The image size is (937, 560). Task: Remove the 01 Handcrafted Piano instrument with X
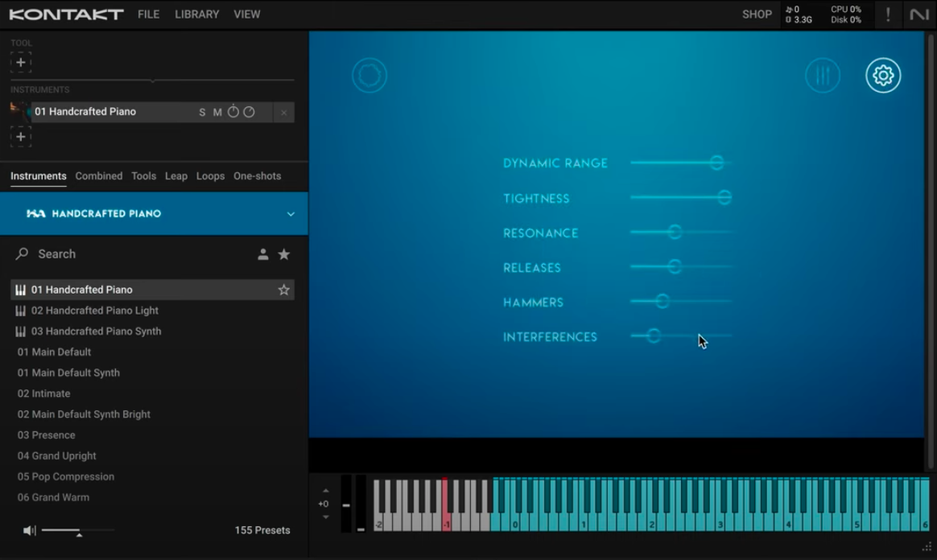click(284, 112)
